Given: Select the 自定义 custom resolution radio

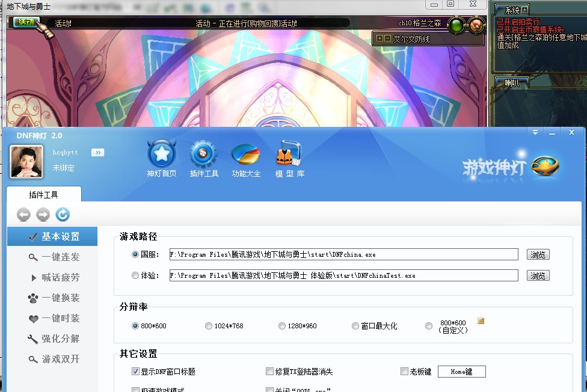Looking at the screenshot, I should coord(429,326).
